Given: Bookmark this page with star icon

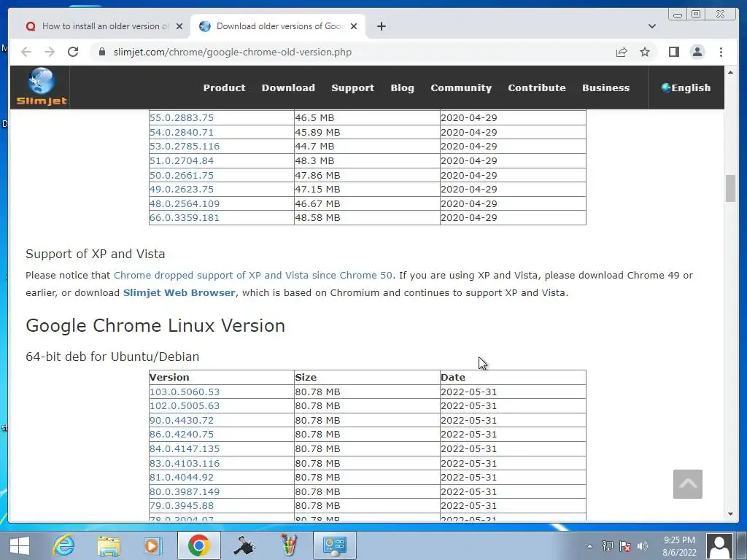Looking at the screenshot, I should click(x=645, y=52).
